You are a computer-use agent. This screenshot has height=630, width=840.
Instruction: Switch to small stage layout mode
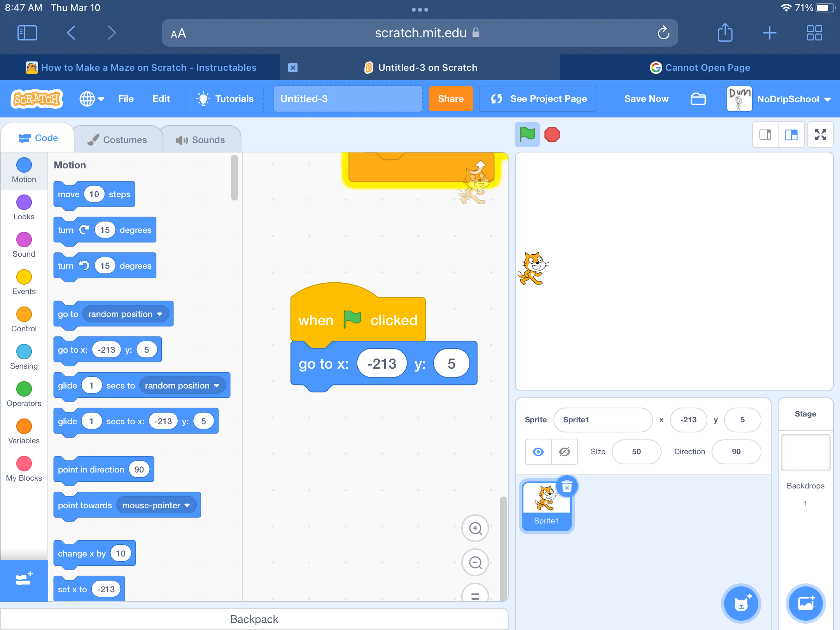(765, 135)
